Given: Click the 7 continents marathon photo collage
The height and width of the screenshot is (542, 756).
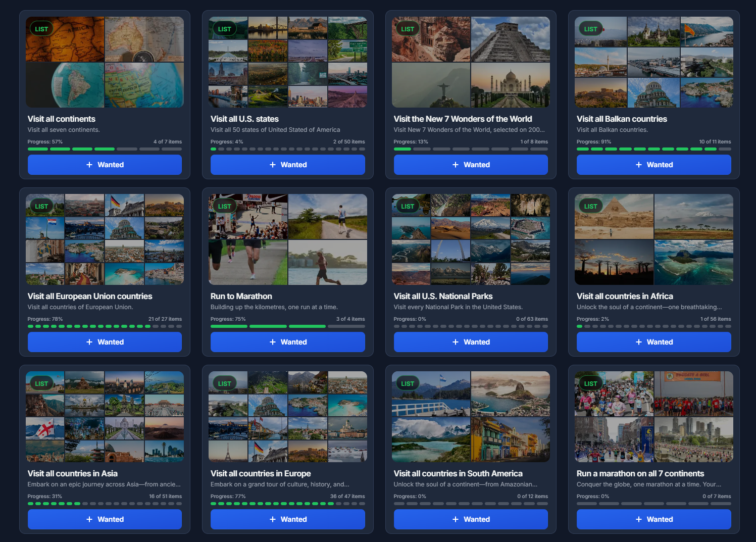Looking at the screenshot, I should (653, 417).
